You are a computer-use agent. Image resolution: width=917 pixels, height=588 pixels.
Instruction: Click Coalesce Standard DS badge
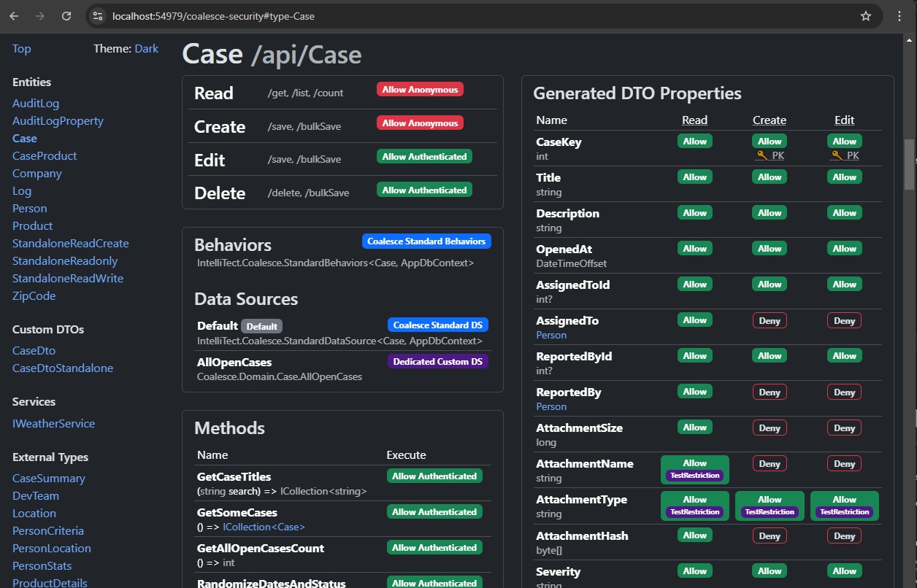[438, 325]
